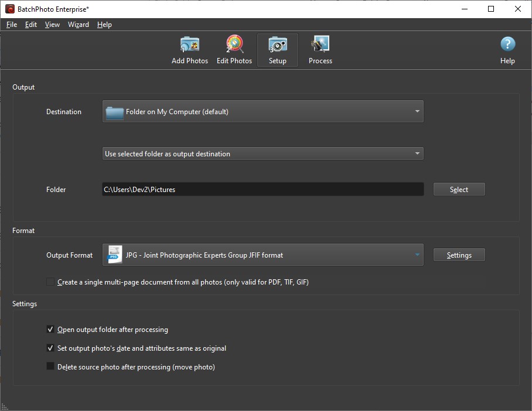The width and height of the screenshot is (532, 411).
Task: Click the resize grip in bottom corner
Action: 5,407
